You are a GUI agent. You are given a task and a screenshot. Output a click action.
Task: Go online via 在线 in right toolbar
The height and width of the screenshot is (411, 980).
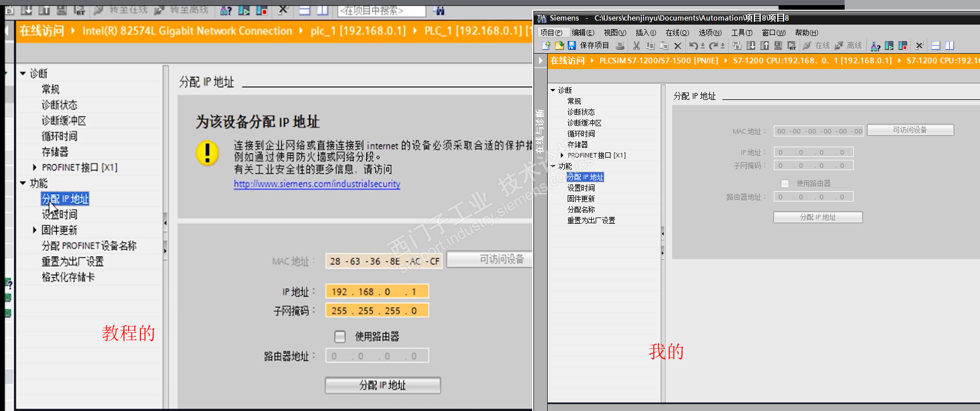pyautogui.click(x=816, y=46)
